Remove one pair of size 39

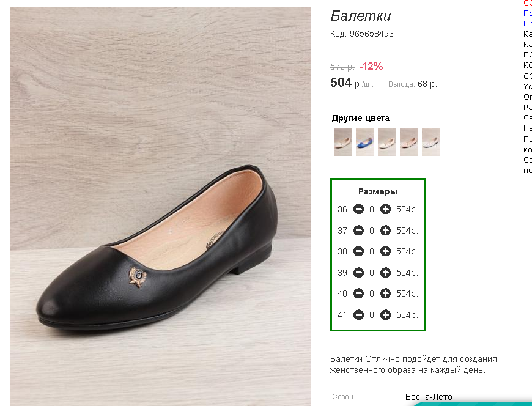(358, 273)
